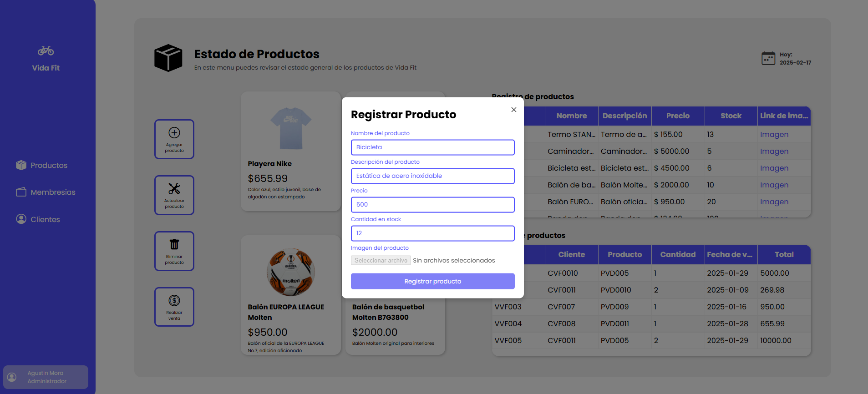
Task: Click the Vida Fit bicycle logo icon
Action: point(46,51)
